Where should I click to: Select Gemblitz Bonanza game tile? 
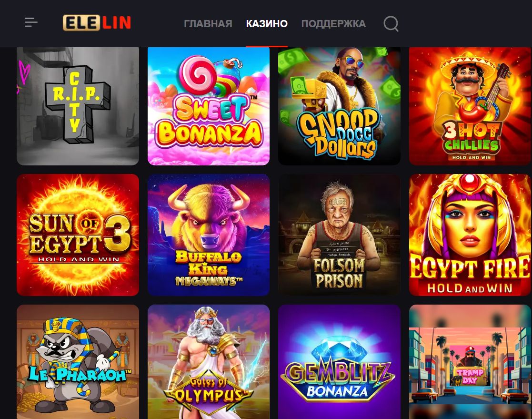coord(339,362)
